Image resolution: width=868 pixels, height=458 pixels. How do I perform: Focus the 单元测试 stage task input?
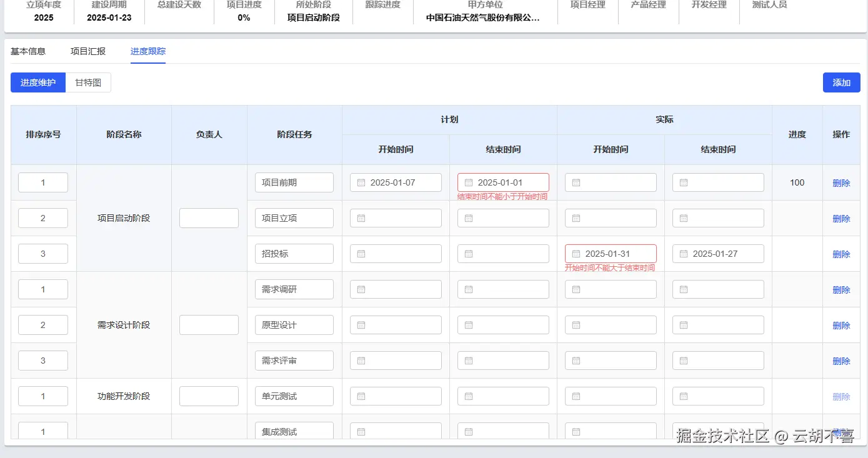pos(294,396)
